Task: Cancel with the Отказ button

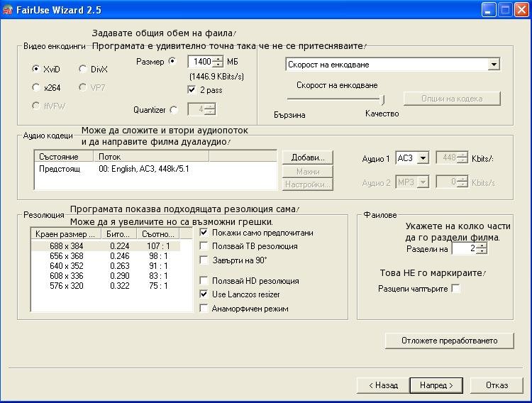Action: pos(497,385)
